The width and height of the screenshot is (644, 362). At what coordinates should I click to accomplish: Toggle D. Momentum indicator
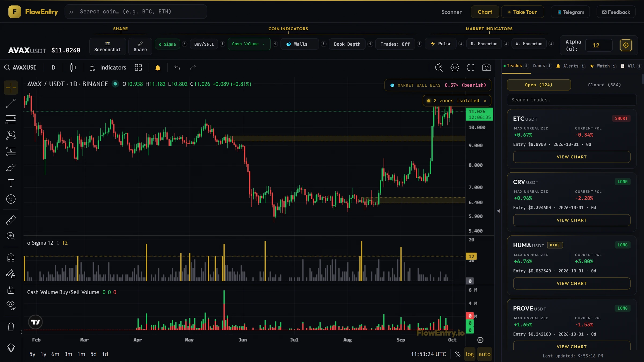click(x=484, y=44)
